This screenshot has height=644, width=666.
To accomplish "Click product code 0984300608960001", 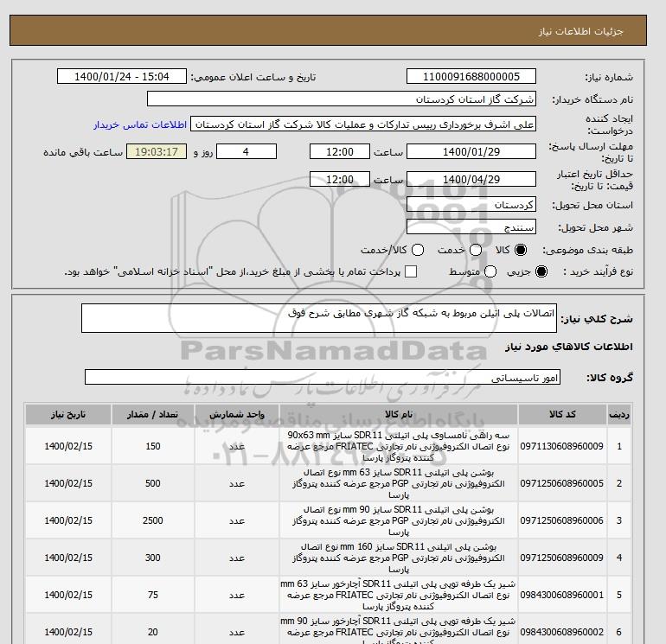I will click(561, 595).
